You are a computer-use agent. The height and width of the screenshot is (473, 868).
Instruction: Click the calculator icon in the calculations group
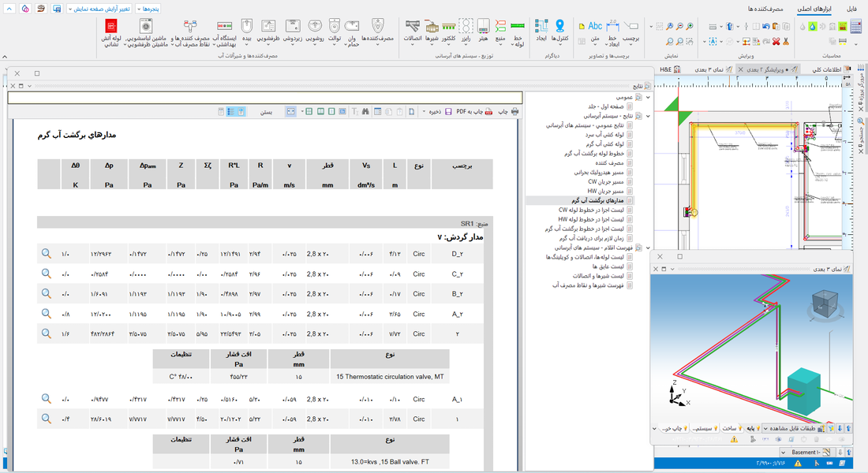[x=856, y=27]
